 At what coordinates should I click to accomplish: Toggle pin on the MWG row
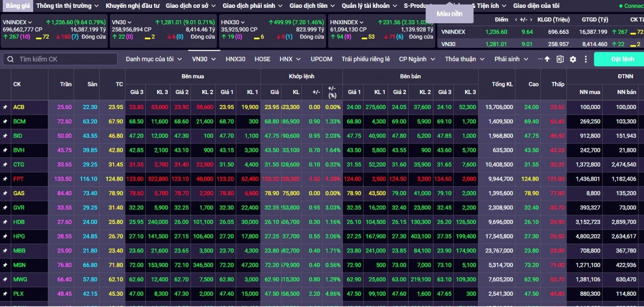tap(5, 279)
